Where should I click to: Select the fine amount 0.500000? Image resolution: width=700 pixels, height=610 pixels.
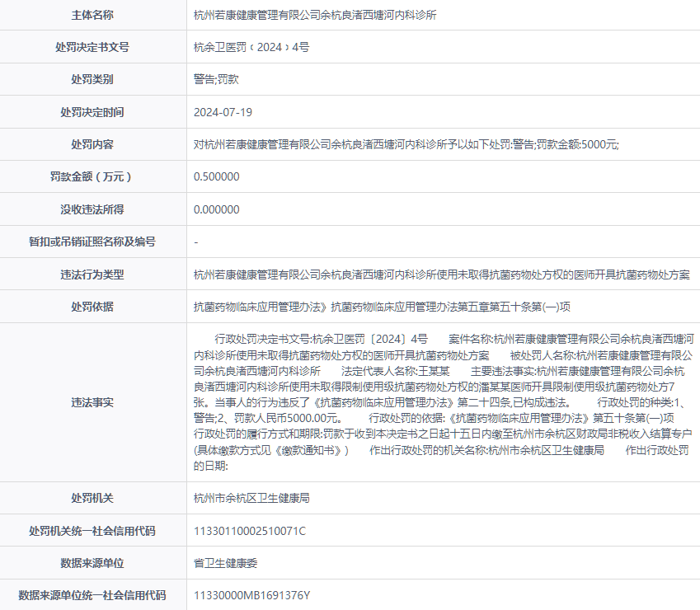pyautogui.click(x=217, y=176)
